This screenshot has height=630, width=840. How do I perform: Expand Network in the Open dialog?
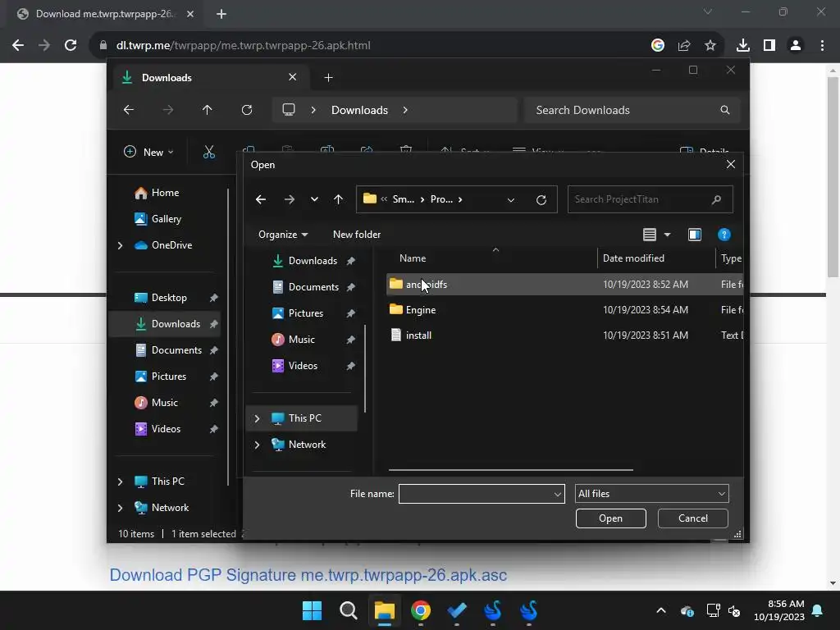tap(257, 445)
